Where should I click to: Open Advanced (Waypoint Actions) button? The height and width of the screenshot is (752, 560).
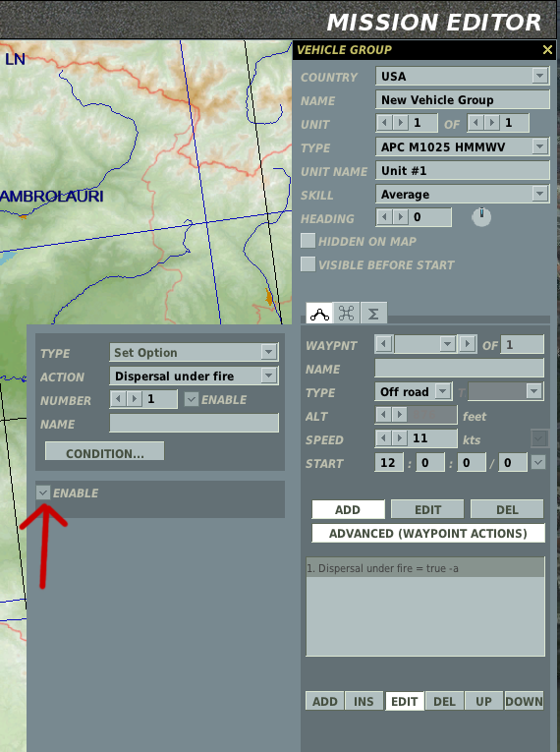(x=428, y=534)
